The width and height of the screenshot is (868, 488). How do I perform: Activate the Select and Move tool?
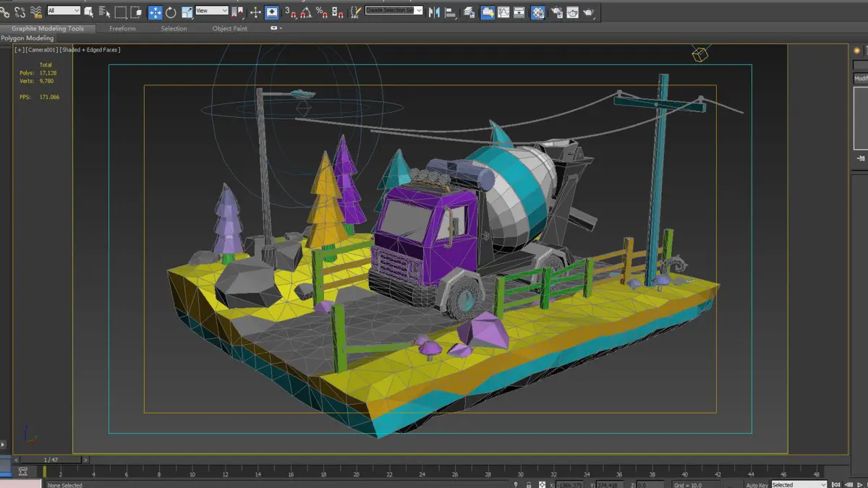point(155,12)
